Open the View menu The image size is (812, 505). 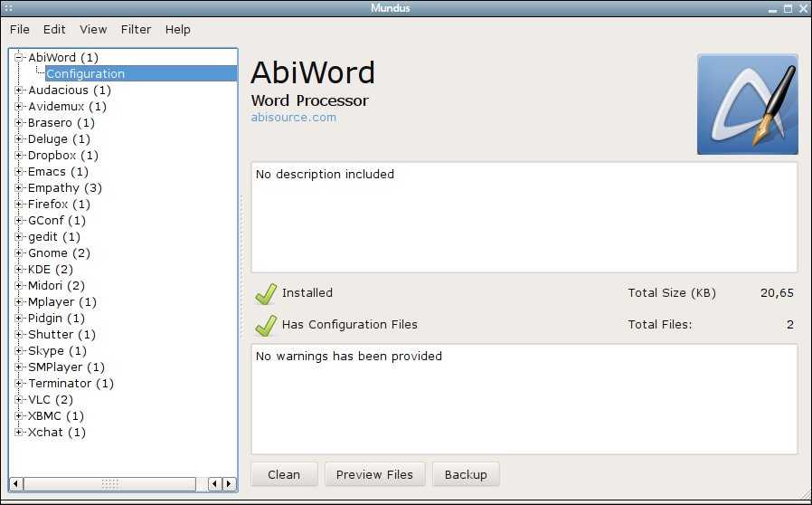pos(93,30)
